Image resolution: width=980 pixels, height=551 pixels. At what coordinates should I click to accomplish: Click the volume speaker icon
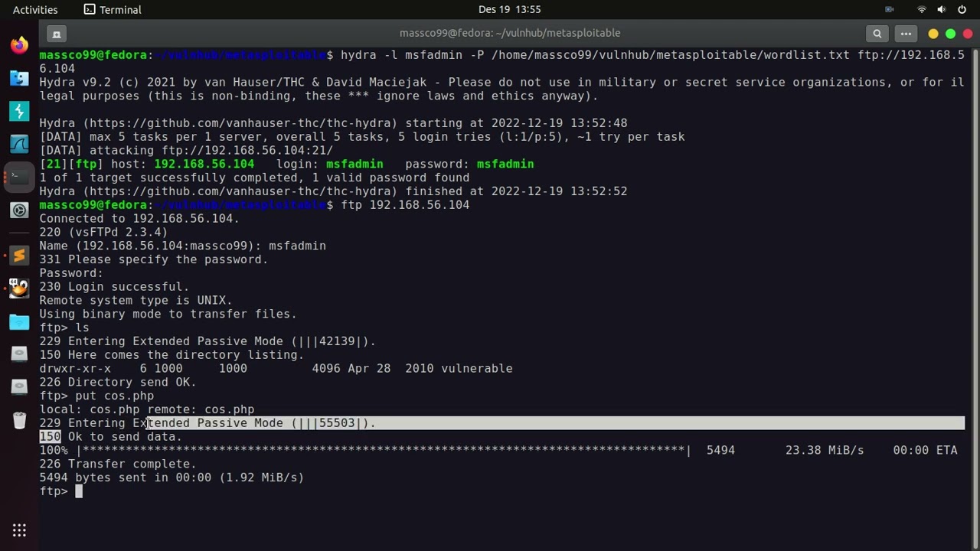942,9
